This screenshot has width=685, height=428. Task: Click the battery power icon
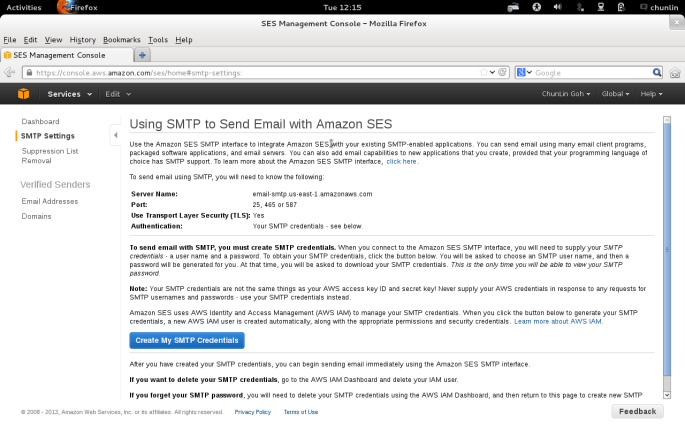click(621, 7)
